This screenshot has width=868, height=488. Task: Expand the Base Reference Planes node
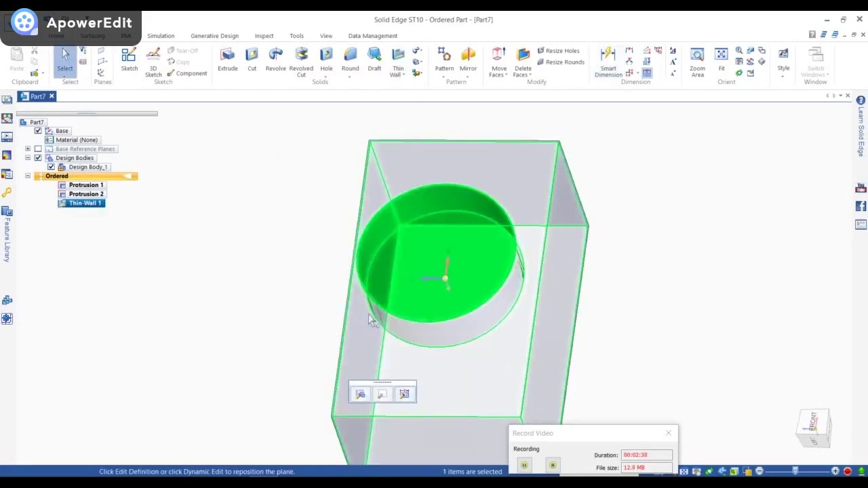tap(28, 149)
